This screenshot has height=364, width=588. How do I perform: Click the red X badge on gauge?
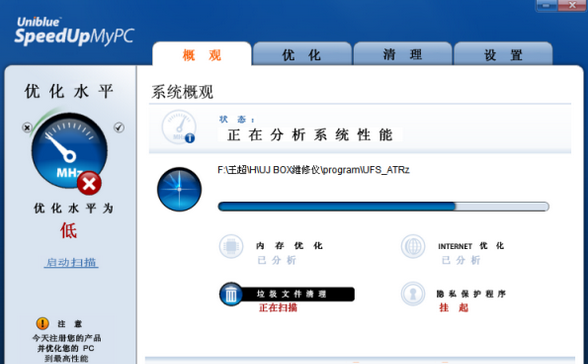(x=89, y=184)
